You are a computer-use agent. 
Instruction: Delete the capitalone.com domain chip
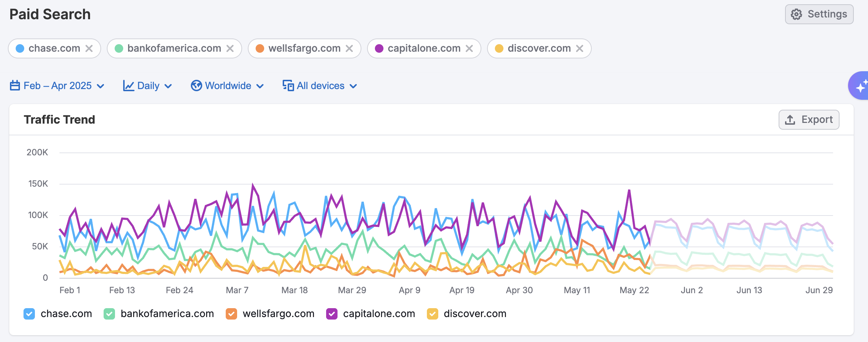click(469, 48)
